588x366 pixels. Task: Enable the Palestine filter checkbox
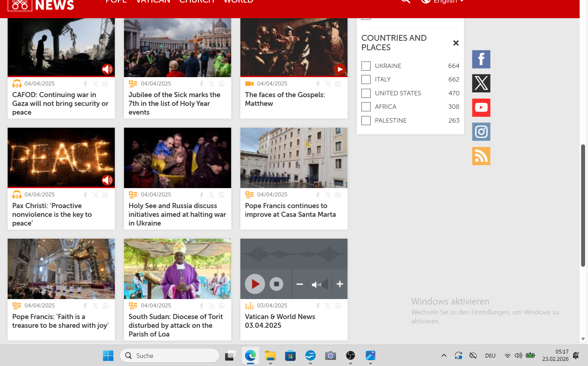[366, 120]
